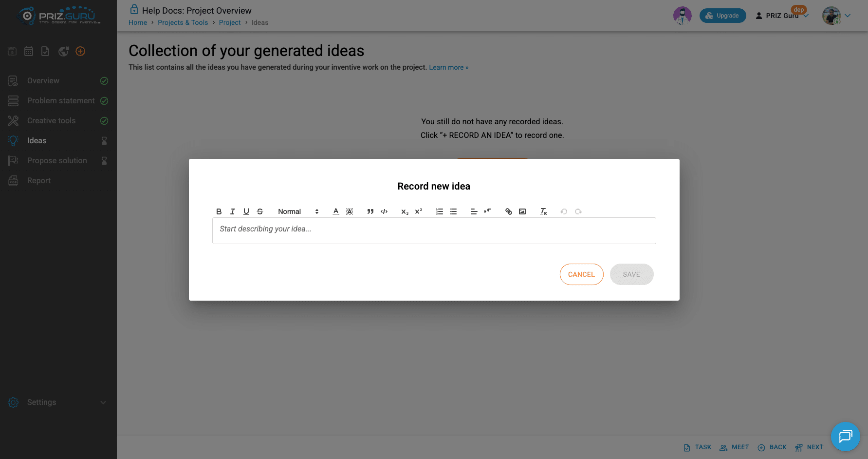Open the Normal heading style dropdown

pos(298,211)
